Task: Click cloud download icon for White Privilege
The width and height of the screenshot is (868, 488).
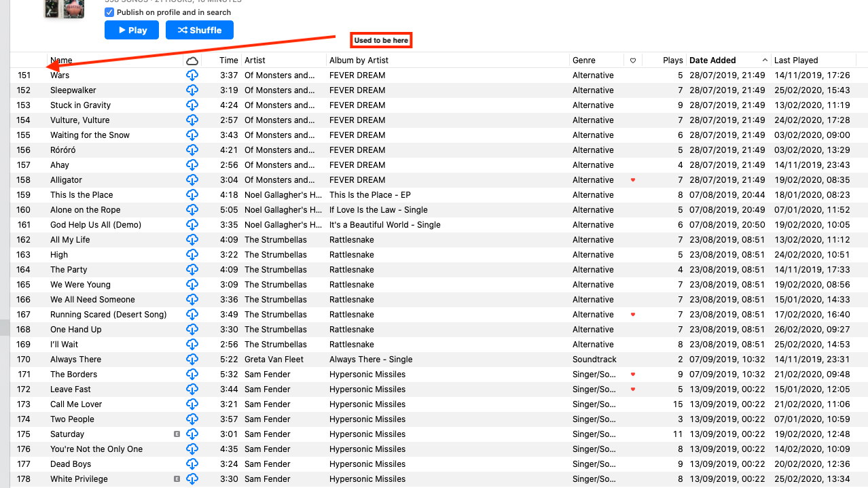Action: (192, 479)
